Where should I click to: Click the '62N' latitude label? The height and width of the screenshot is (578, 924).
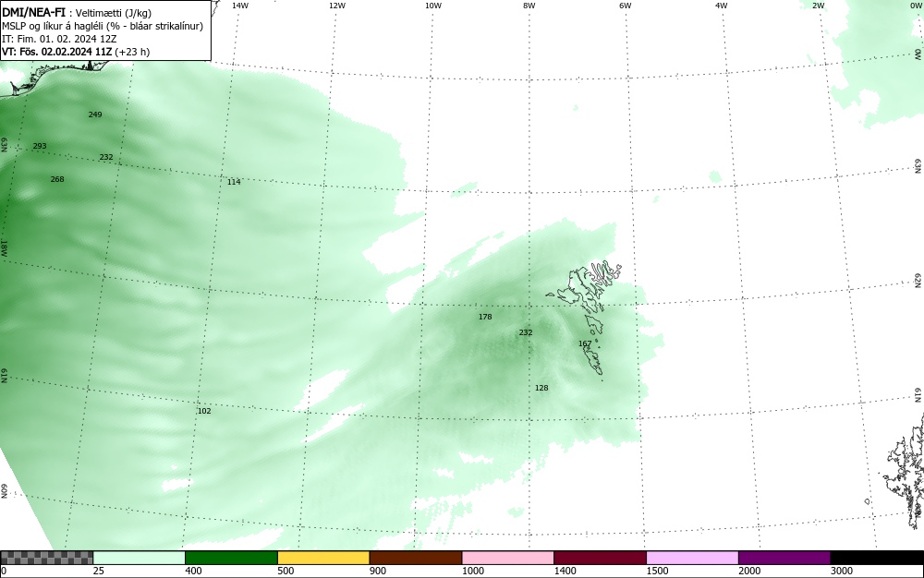pyautogui.click(x=918, y=280)
